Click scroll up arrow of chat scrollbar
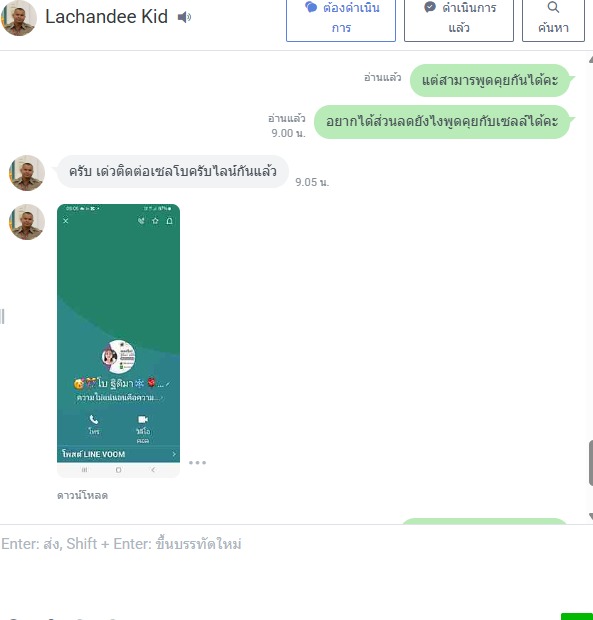Viewport: 593px width, 620px height. (591, 60)
